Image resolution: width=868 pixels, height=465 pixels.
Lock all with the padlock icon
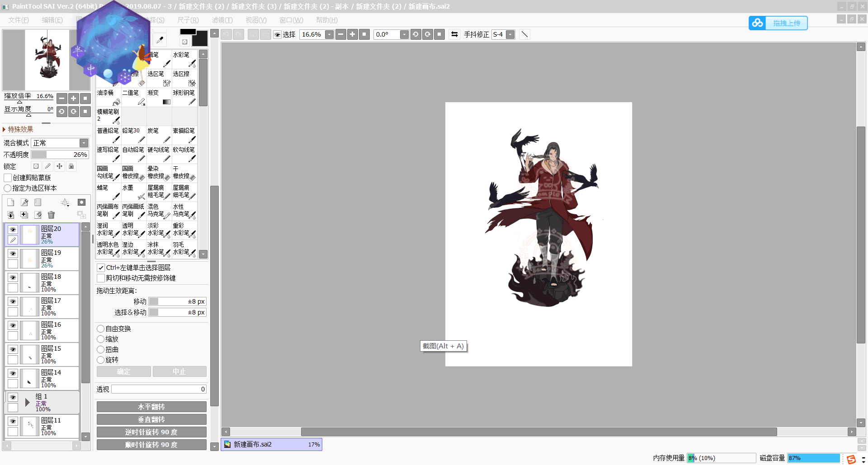point(71,166)
